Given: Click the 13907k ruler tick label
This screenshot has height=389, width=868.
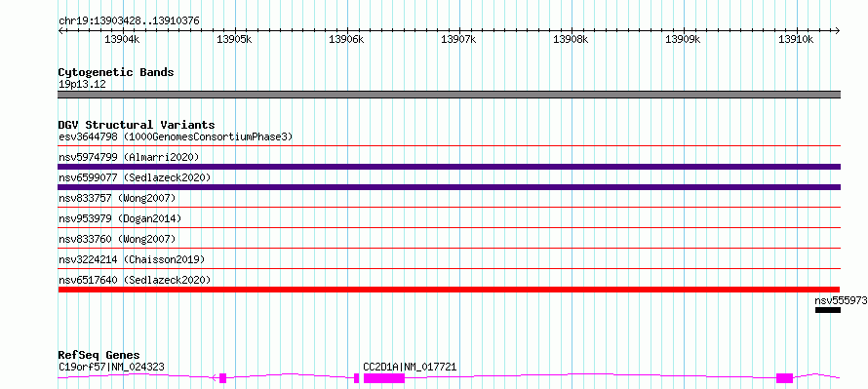Looking at the screenshot, I should coord(458,39).
